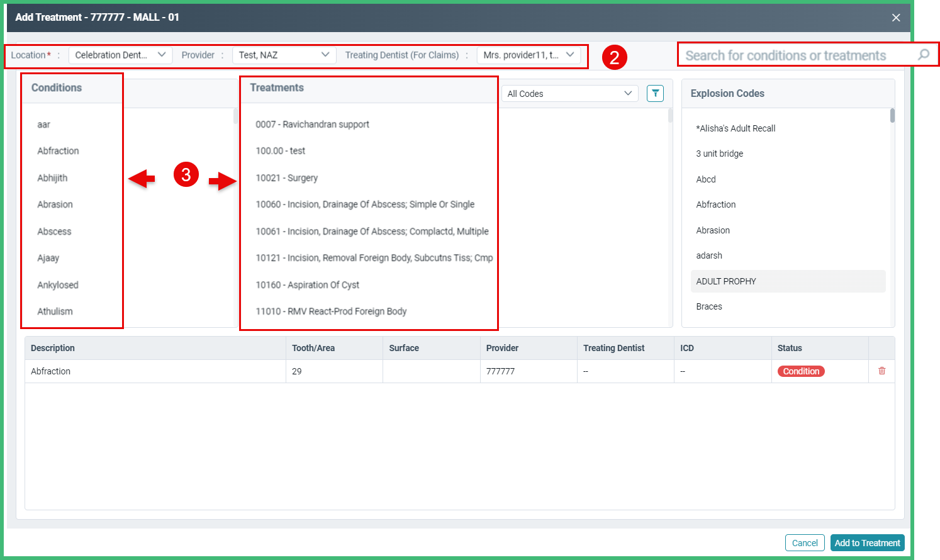This screenshot has width=940, height=560.
Task: Click the Add to Treatment button
Action: click(x=868, y=542)
